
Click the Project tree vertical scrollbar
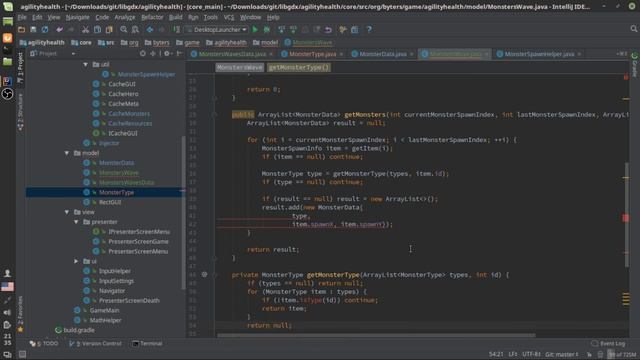pos(184,212)
